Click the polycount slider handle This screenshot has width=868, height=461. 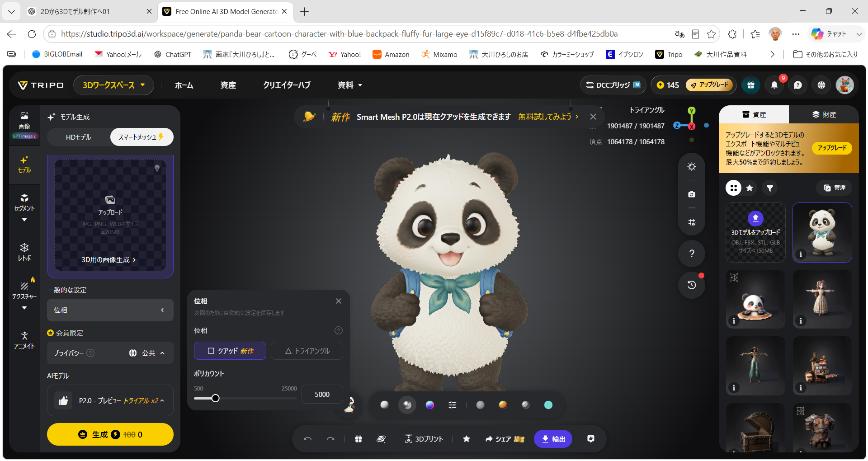[x=216, y=398]
